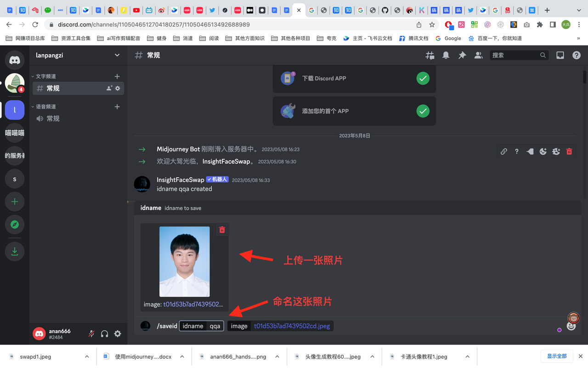Click 显示全部 in downloads bar
The width and height of the screenshot is (588, 368).
point(557,356)
